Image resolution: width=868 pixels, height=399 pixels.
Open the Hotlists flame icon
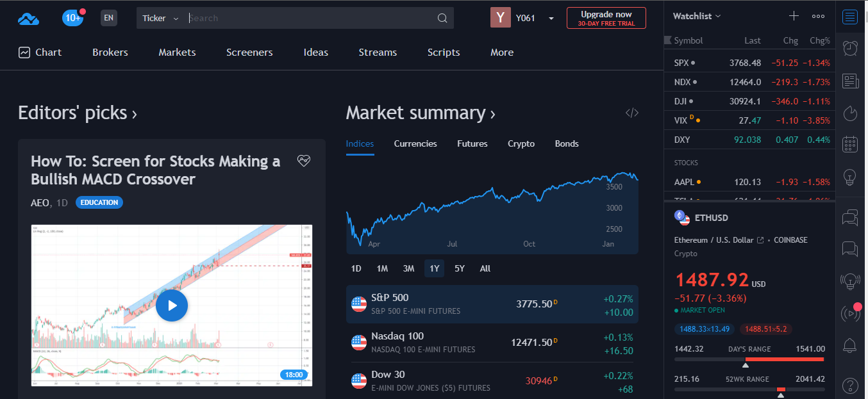[850, 113]
